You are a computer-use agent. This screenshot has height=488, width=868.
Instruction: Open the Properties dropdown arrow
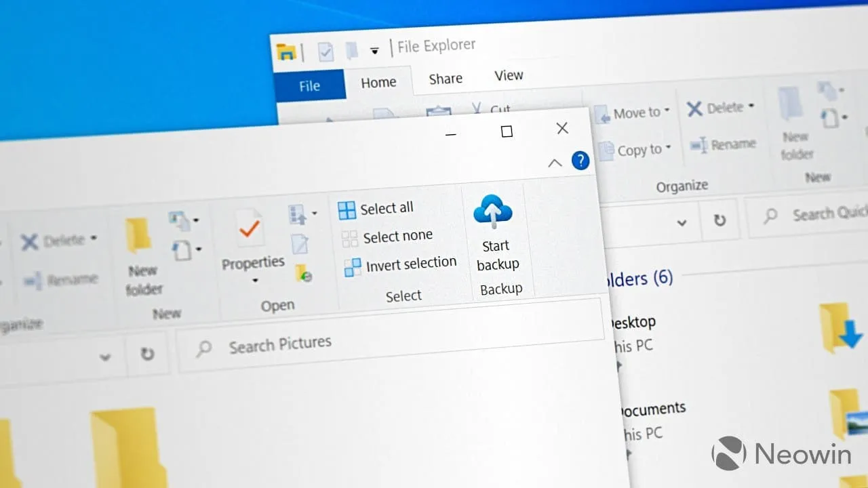pyautogui.click(x=254, y=281)
